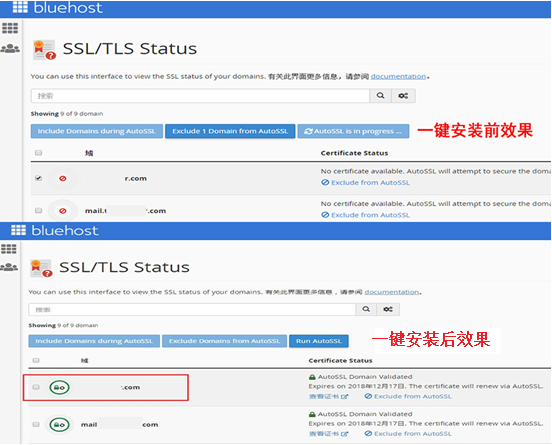Click the SSL certificate icon beside bottom SSL/TLS Status

41,269
